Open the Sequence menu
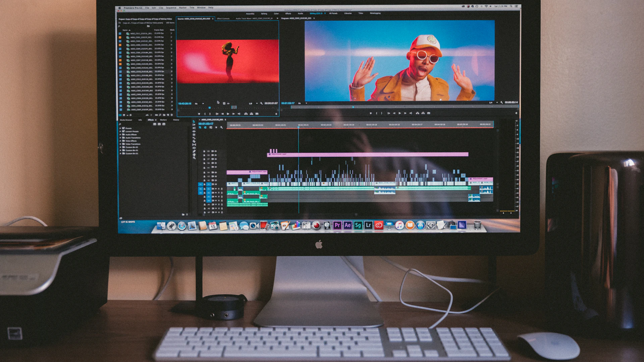This screenshot has height=362, width=644. pos(171,7)
